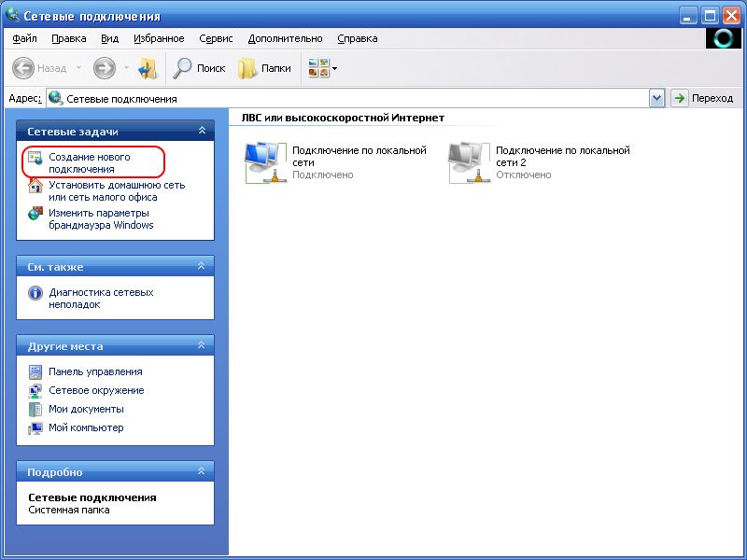Image resolution: width=747 pixels, height=560 pixels.
Task: Collapse the Details (Подробно) panel
Action: [x=201, y=472]
